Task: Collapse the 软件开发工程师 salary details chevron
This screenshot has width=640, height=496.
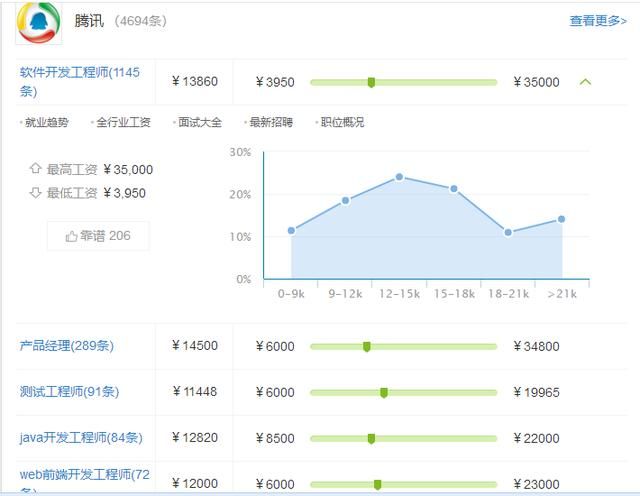Action: click(x=585, y=82)
